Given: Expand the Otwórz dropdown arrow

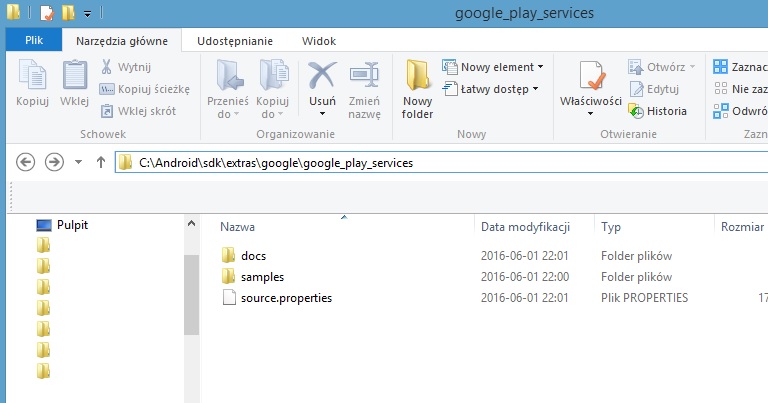Looking at the screenshot, I should point(692,67).
